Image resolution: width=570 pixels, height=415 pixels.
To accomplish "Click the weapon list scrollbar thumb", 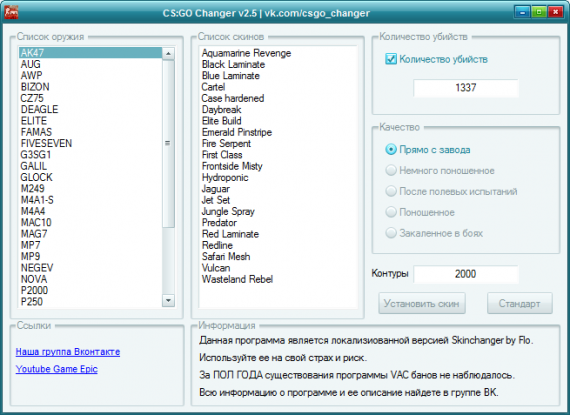I will click(168, 144).
